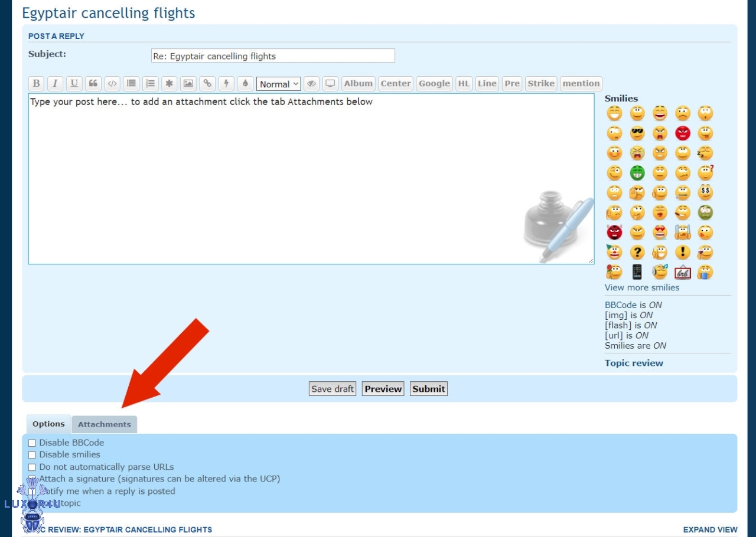Screen dimensions: 756x537
Task: Open the Normal font size dropdown
Action: click(279, 84)
